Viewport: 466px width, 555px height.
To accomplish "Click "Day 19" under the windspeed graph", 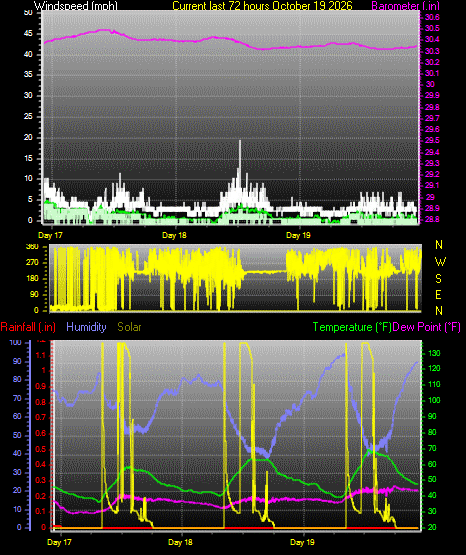I will (x=298, y=235).
